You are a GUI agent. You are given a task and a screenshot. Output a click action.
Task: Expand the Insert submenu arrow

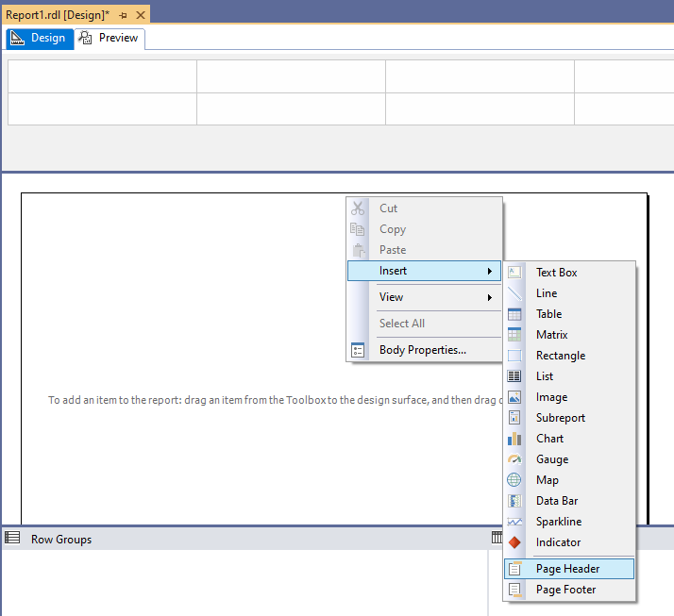[x=490, y=271]
